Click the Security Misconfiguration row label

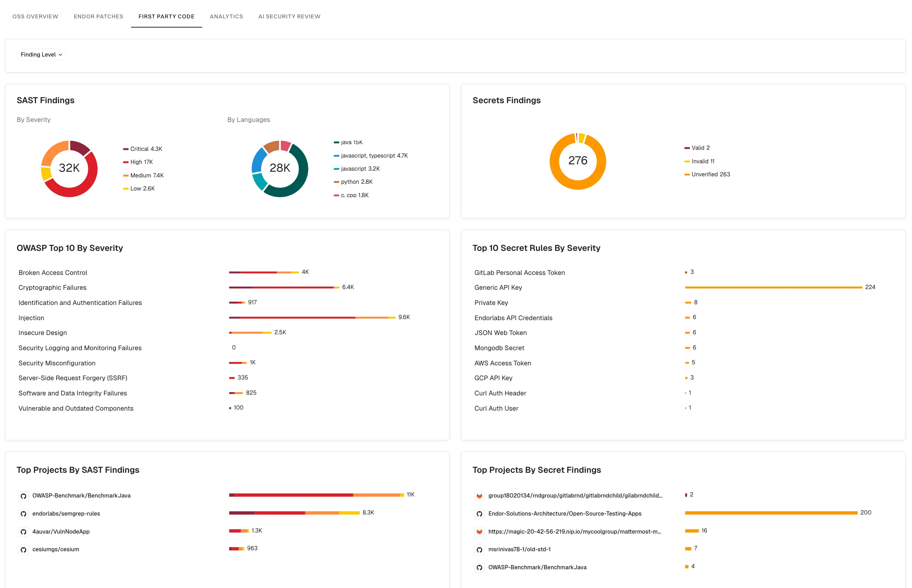(x=57, y=363)
